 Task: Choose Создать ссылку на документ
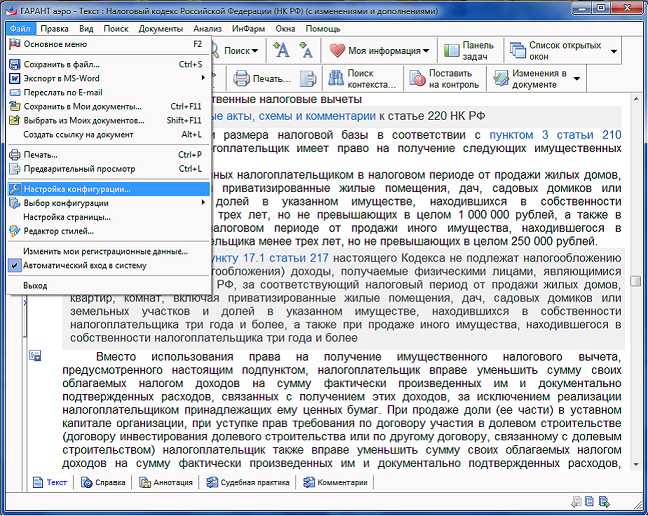pyautogui.click(x=109, y=134)
